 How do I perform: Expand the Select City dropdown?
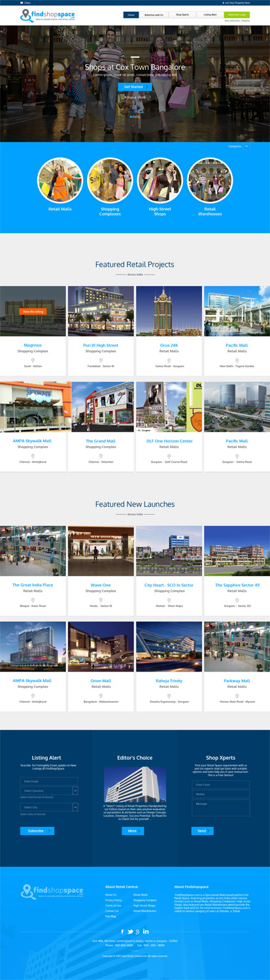(x=75, y=808)
